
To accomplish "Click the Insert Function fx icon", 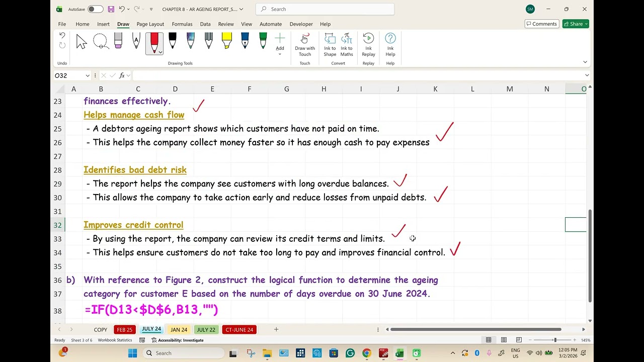I will [122, 75].
